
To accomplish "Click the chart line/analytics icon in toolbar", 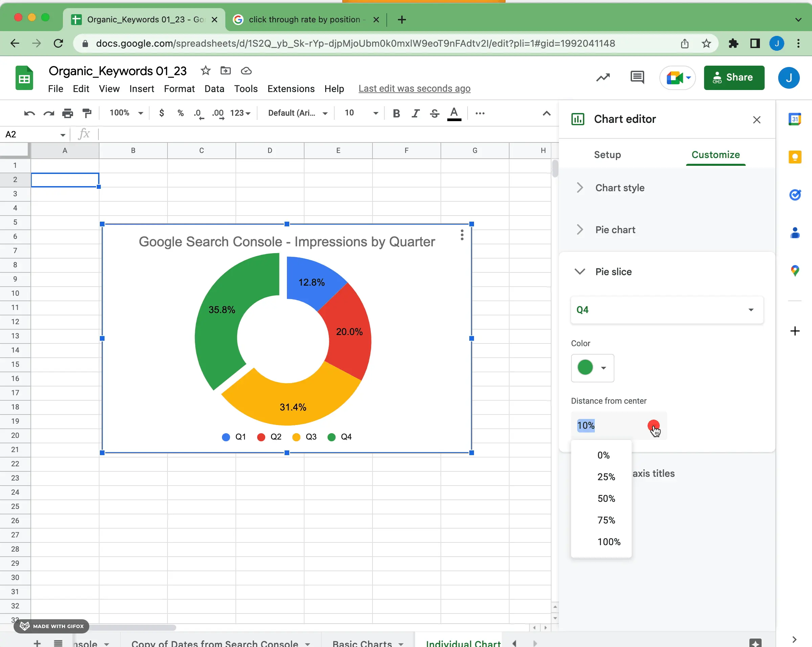I will (603, 77).
